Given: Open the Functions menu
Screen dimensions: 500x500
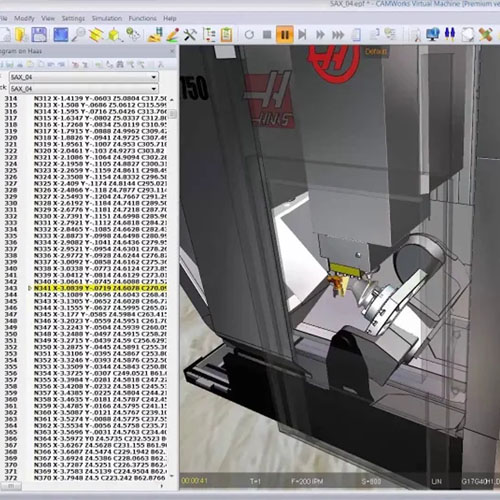Looking at the screenshot, I should (x=143, y=18).
